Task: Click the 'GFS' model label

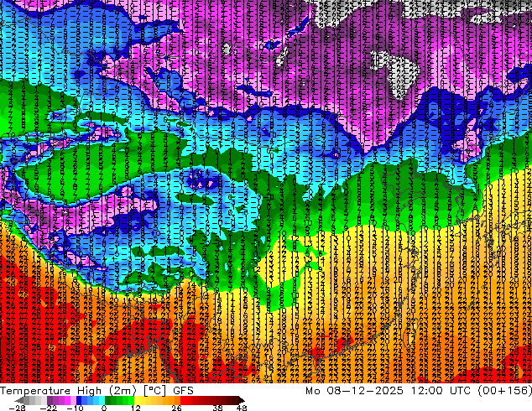Action: pyautogui.click(x=183, y=391)
